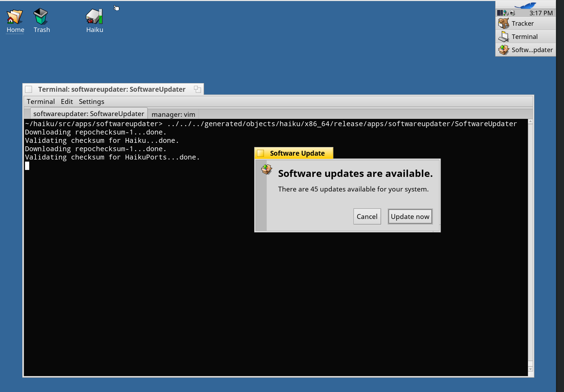The width and height of the screenshot is (564, 392).
Task: Open the Settings menu
Action: click(91, 101)
